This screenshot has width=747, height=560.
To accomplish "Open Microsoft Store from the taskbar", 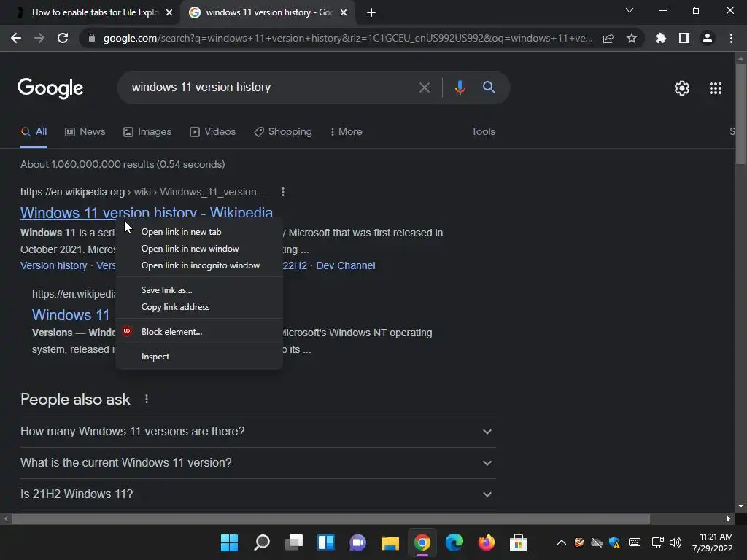I will point(518,542).
